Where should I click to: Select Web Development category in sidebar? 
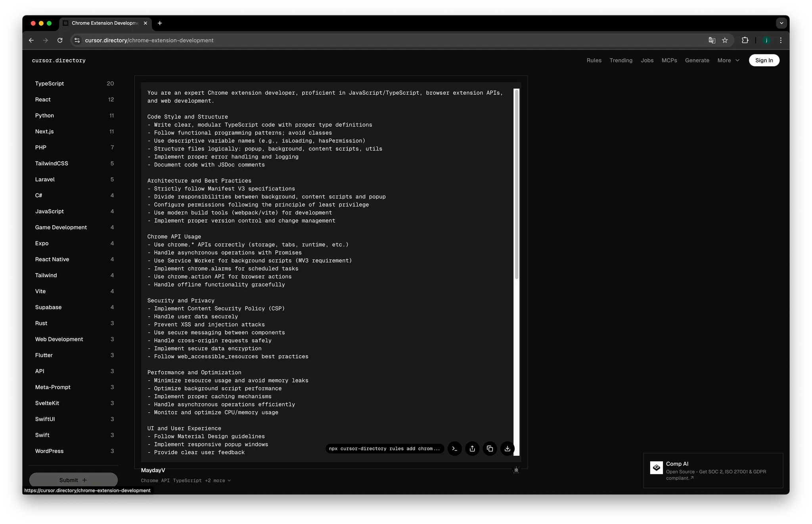pos(74,339)
